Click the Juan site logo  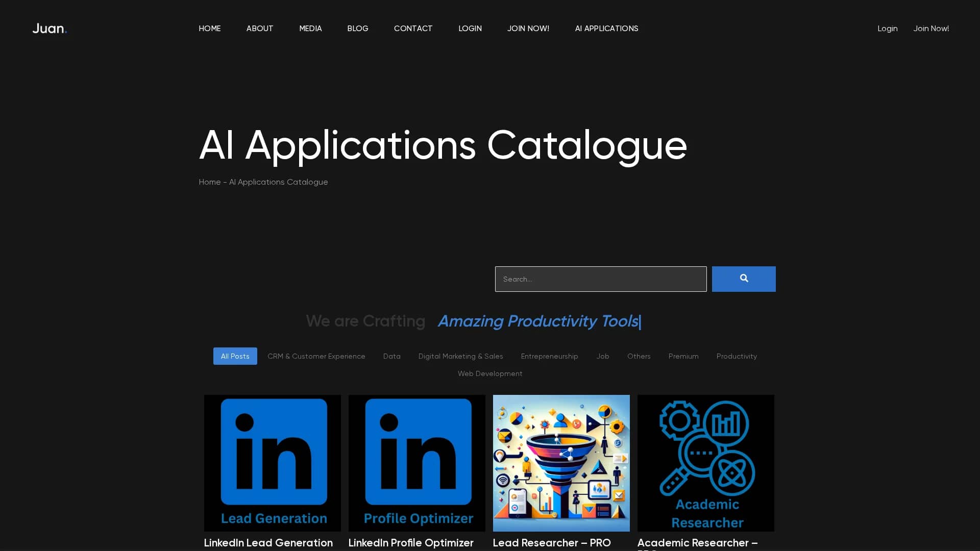pos(50,29)
